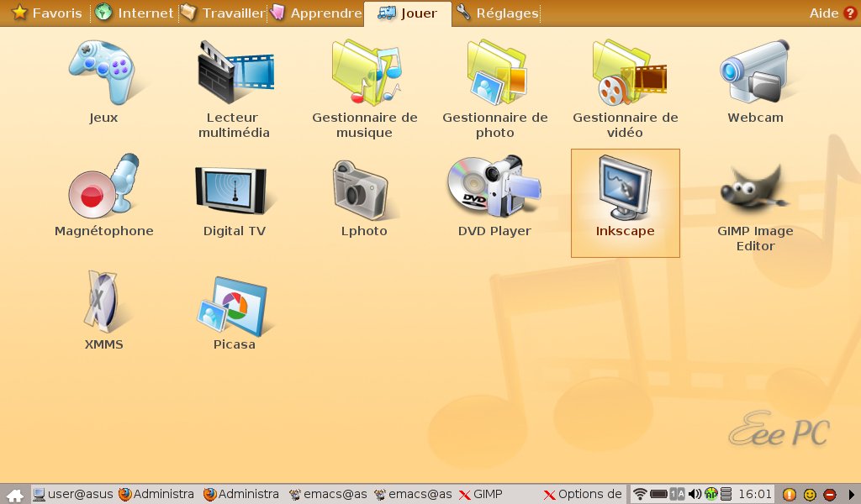Image resolution: width=861 pixels, height=504 pixels.
Task: Click the Administra taskbar entry beside user@asus
Action: click(x=156, y=494)
